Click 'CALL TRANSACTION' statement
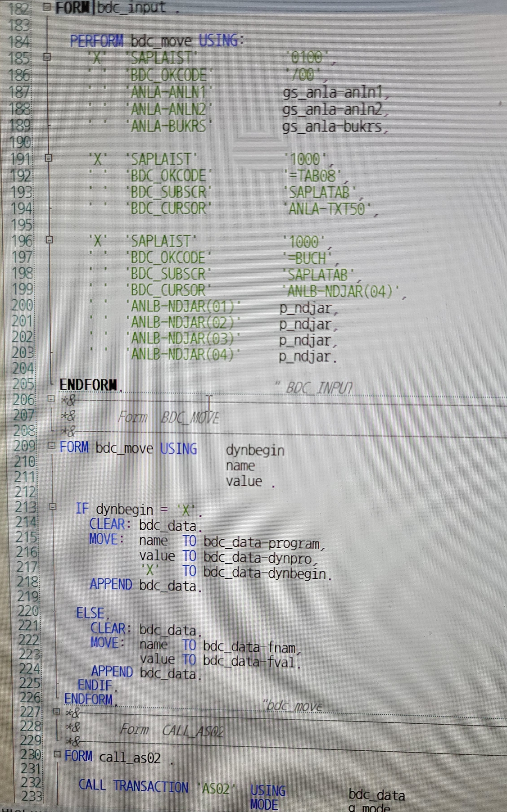 [x=133, y=785]
